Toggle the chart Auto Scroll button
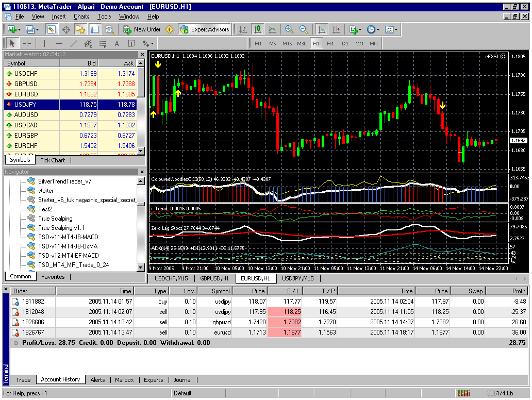532x400 pixels. click(x=321, y=29)
